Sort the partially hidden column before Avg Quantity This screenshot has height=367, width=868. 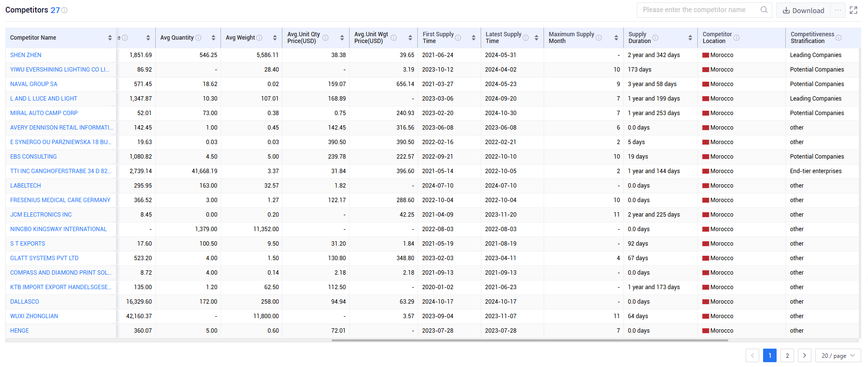[x=148, y=38]
